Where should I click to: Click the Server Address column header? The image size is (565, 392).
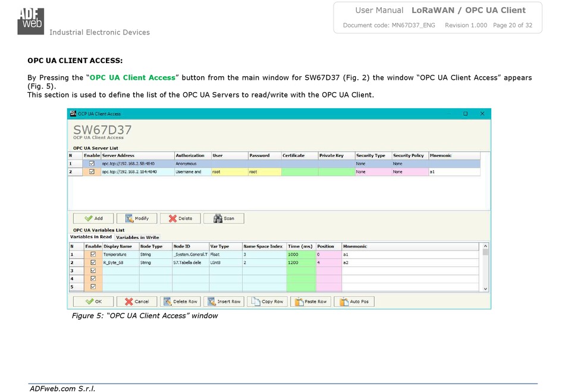(138, 156)
